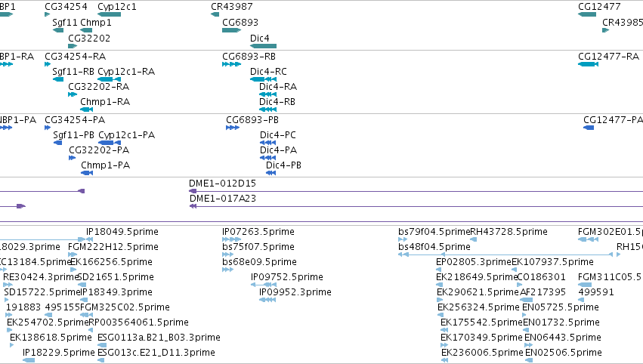The image size is (643, 364).
Task: Click transcript CG6893-RB
Action: click(x=249, y=56)
